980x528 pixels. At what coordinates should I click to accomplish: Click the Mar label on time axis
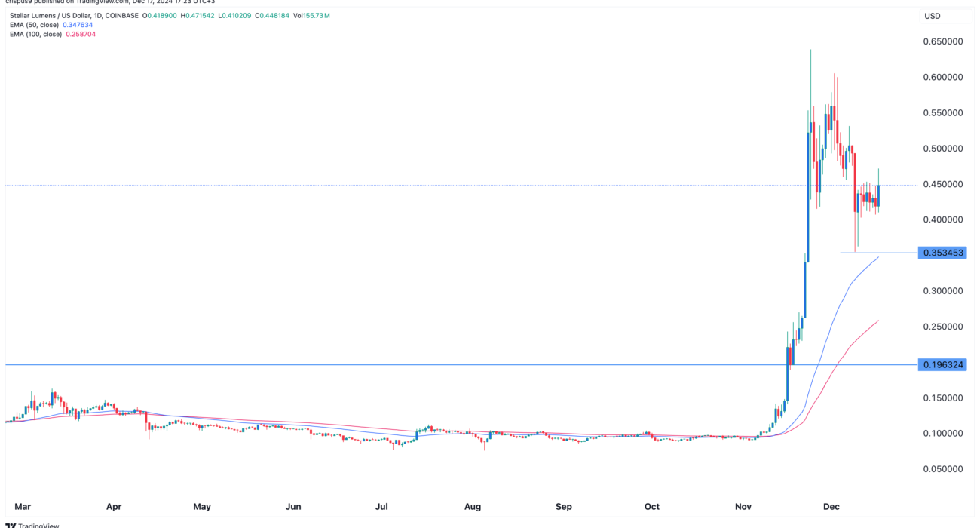(23, 507)
